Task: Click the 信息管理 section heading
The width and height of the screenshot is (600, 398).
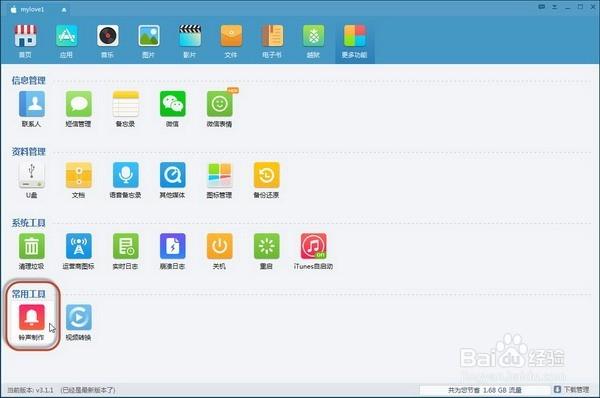Action: pyautogui.click(x=29, y=80)
